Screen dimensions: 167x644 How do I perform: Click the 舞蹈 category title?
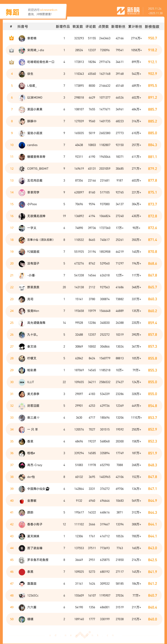[x=13, y=12]
